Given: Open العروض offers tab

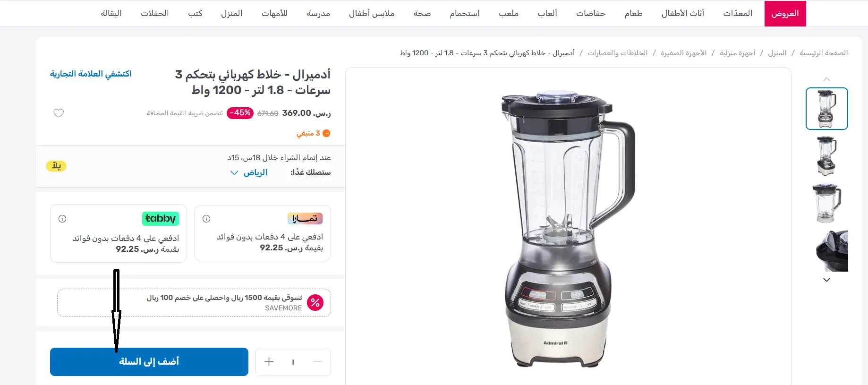Looking at the screenshot, I should coord(785,13).
